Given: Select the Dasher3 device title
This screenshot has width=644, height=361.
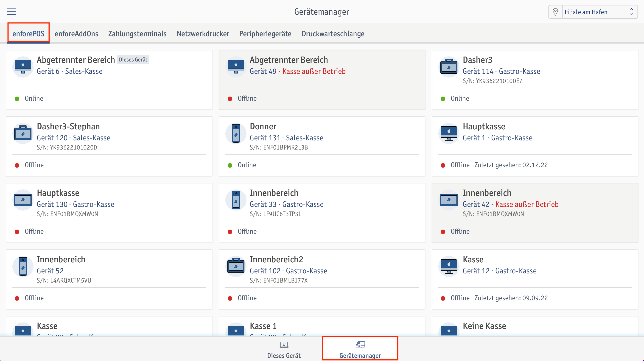Looking at the screenshot, I should coord(477,60).
